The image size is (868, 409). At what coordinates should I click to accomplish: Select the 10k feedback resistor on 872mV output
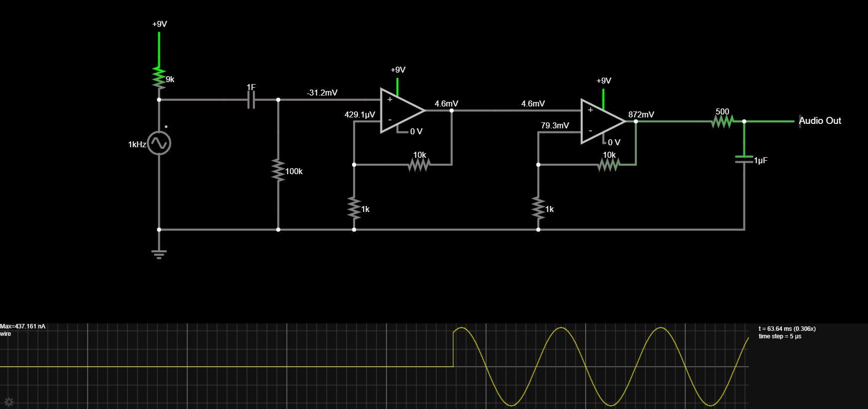tap(609, 165)
